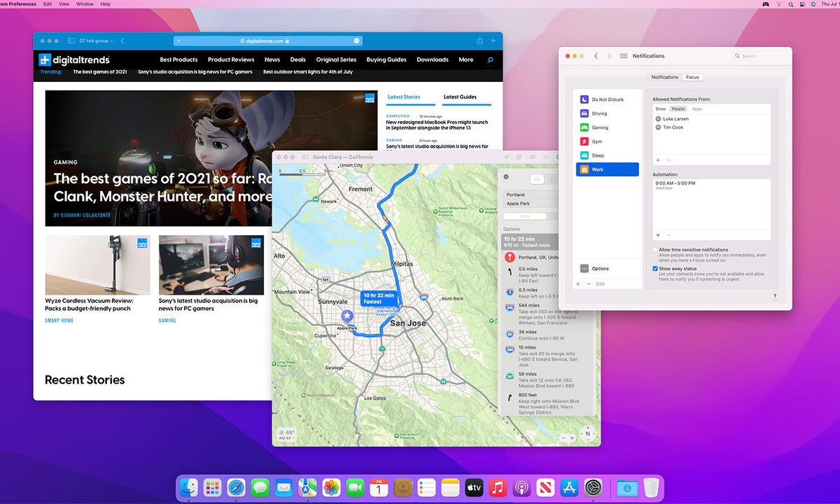Click the Search field in Notifications window
The width and height of the screenshot is (840, 504).
pyautogui.click(x=760, y=56)
